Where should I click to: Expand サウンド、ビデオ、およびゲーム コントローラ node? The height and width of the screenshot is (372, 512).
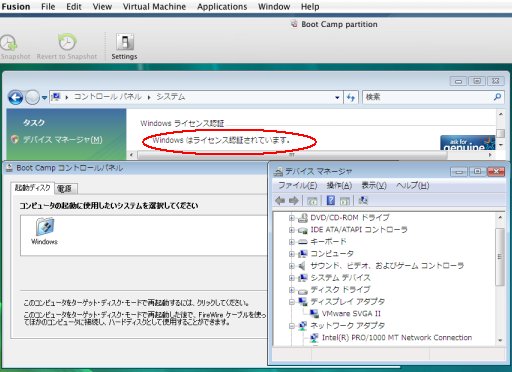tap(291, 266)
